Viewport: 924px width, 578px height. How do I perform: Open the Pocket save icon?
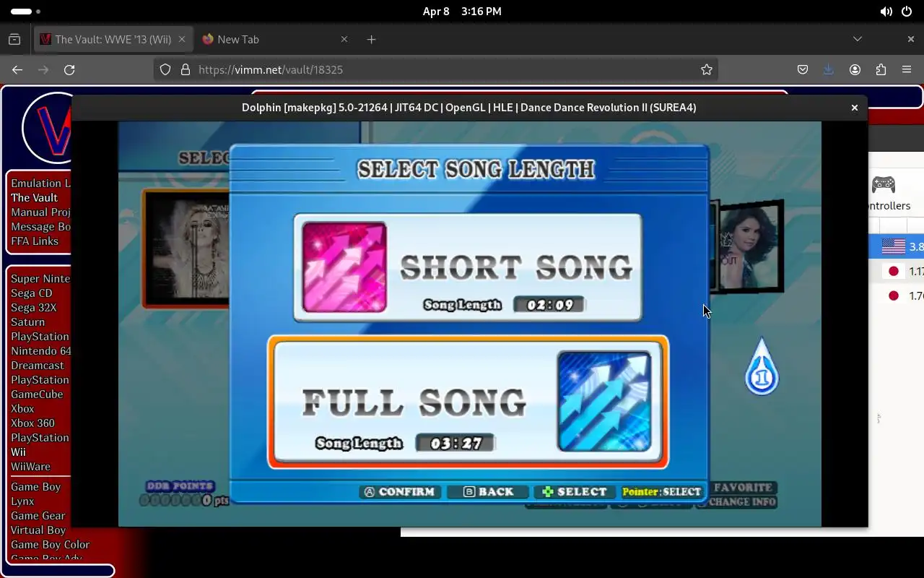tap(803, 69)
